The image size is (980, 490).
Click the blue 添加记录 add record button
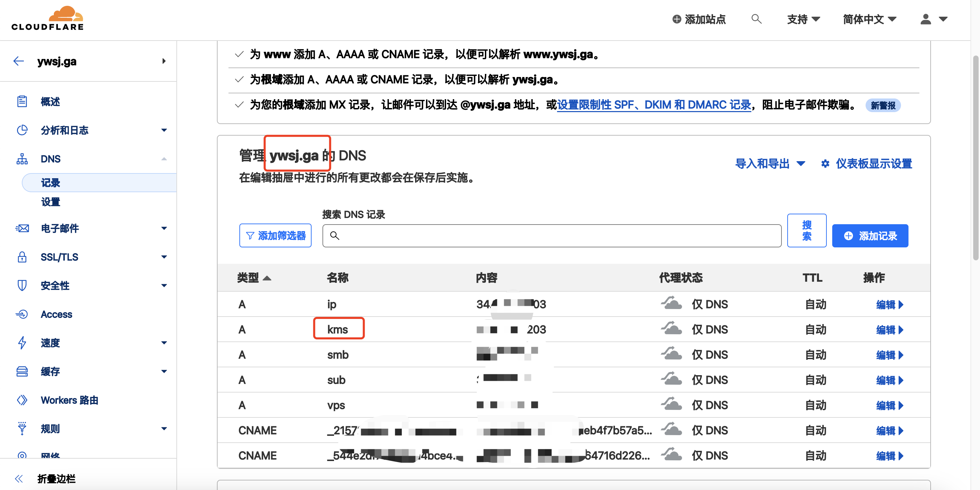870,236
